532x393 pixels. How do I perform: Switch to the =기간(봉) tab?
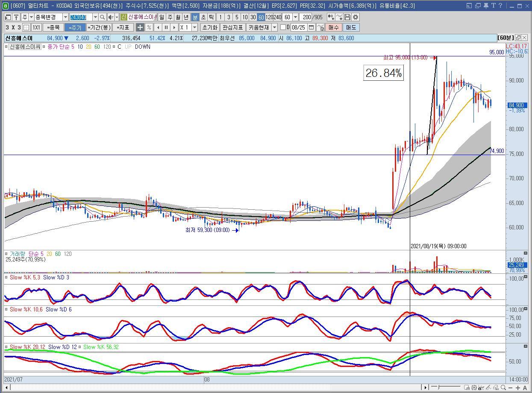pos(99,27)
